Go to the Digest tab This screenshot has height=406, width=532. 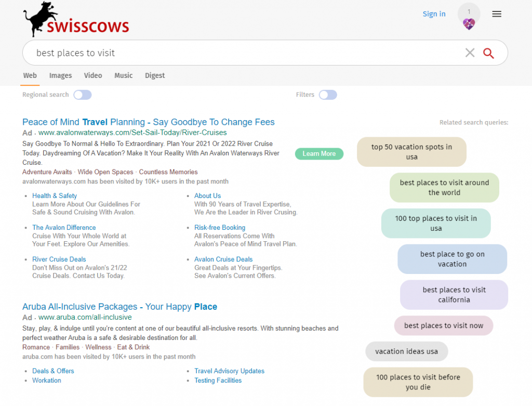click(155, 75)
